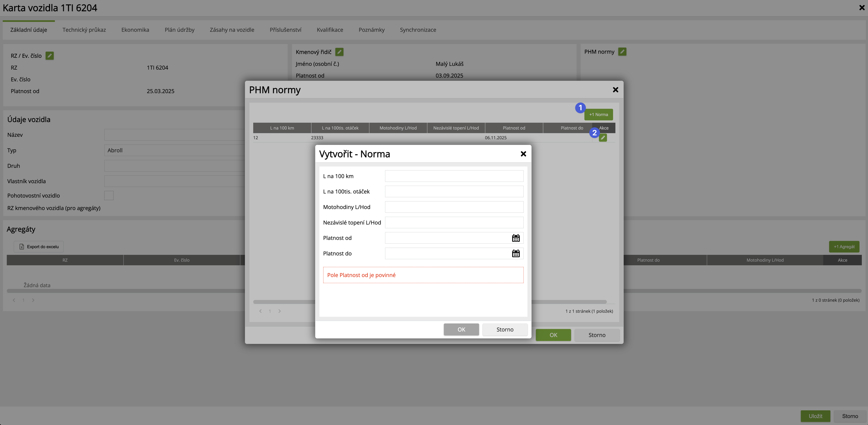
Task: Switch to Technický průkaz tab
Action: click(x=84, y=30)
